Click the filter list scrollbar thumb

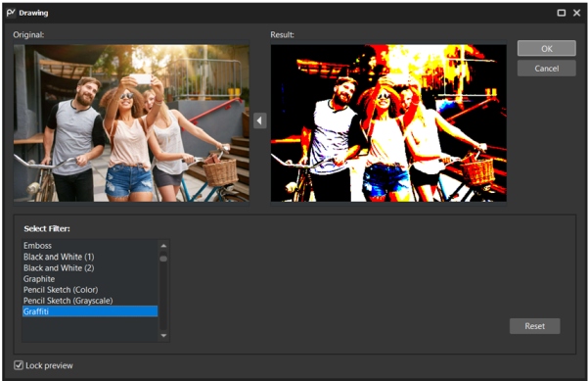coord(163,259)
